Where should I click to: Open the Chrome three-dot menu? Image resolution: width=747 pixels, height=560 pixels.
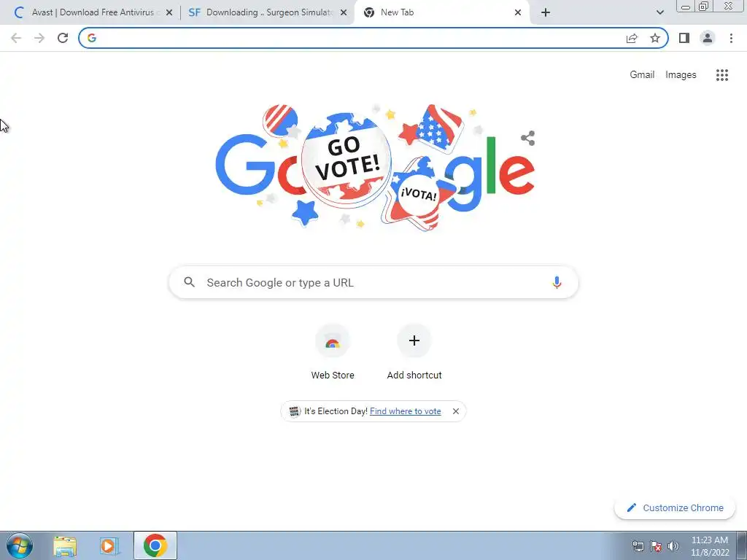(731, 38)
